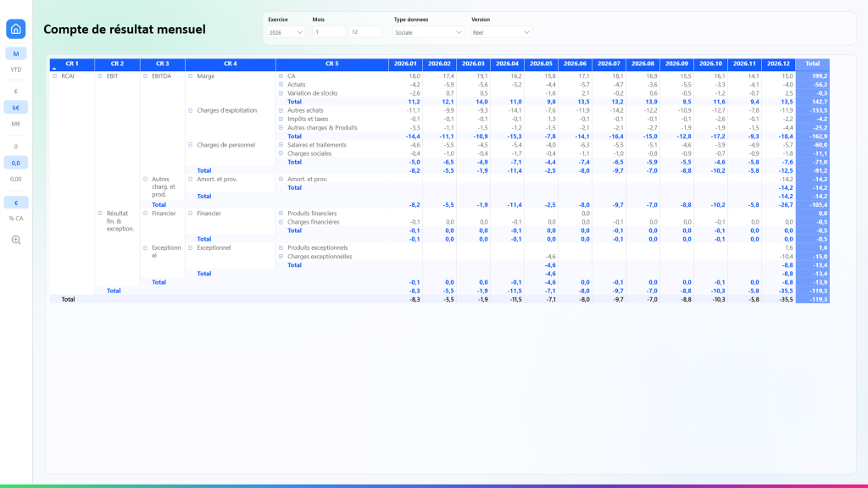Screen dimensions: 868x488
Task: Switch to monthly M view
Action: [x=16, y=53]
